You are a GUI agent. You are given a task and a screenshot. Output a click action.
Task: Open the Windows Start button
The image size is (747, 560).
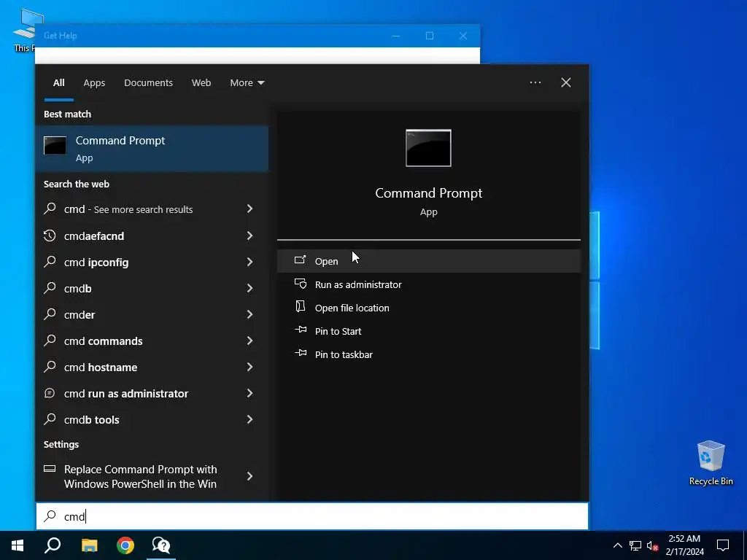[x=18, y=545]
